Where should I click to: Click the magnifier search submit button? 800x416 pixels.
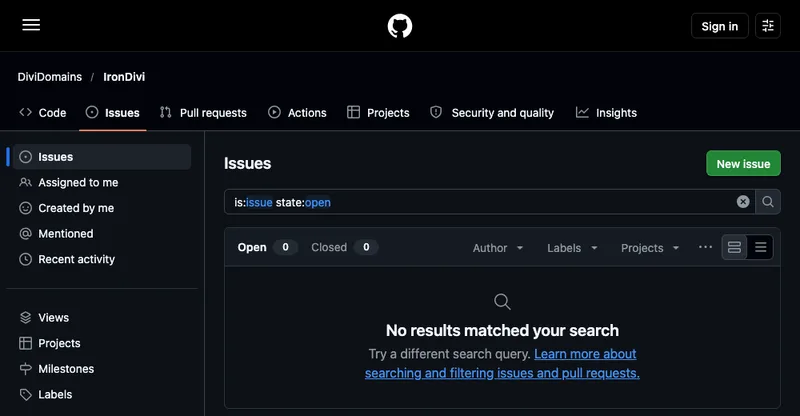pos(768,202)
